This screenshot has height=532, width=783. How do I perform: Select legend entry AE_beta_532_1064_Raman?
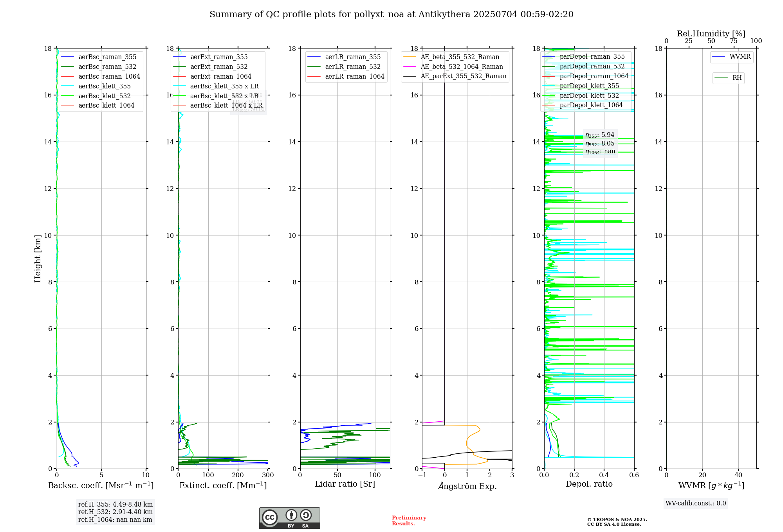pyautogui.click(x=453, y=67)
